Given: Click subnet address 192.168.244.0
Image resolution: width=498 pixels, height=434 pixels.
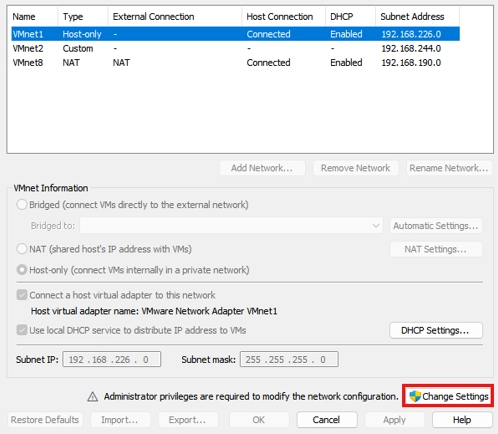Looking at the screenshot, I should (411, 49).
